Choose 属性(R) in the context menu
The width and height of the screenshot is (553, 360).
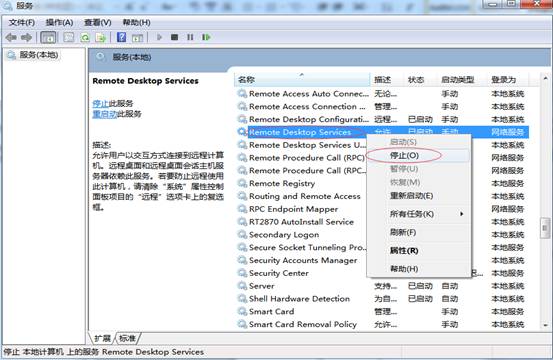coord(418,251)
